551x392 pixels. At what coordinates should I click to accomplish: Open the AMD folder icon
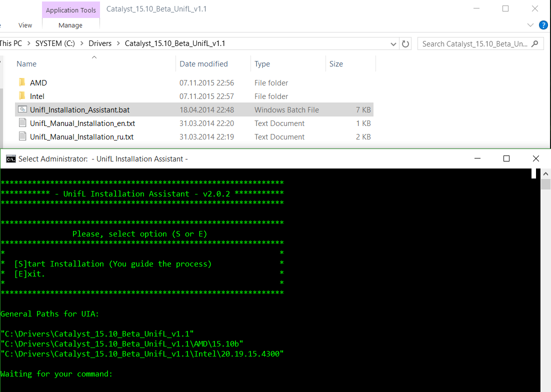tap(22, 82)
